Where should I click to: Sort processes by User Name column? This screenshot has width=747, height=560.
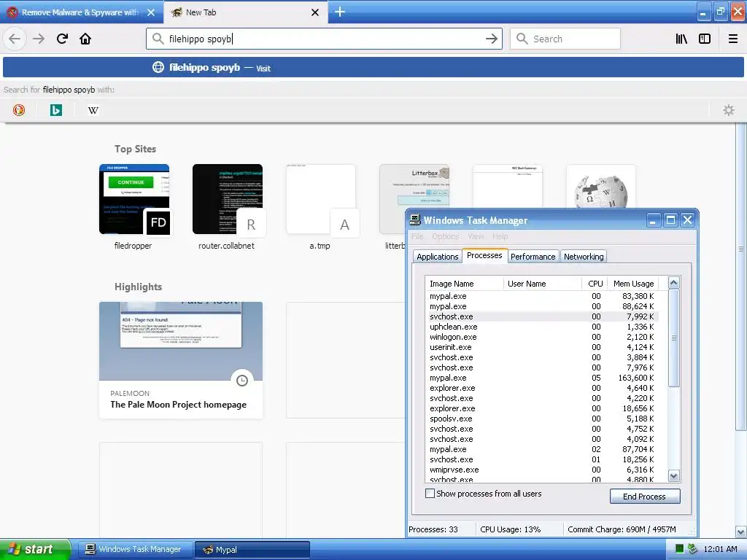[542, 284]
